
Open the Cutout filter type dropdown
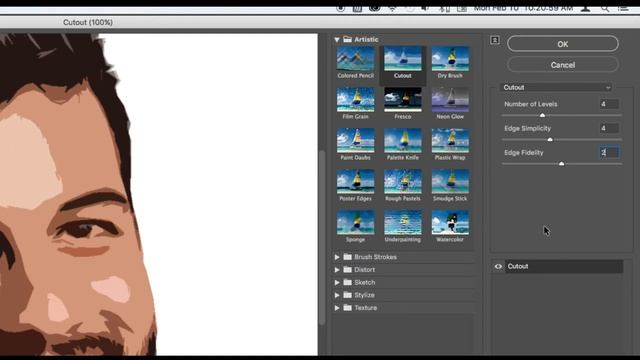point(556,87)
